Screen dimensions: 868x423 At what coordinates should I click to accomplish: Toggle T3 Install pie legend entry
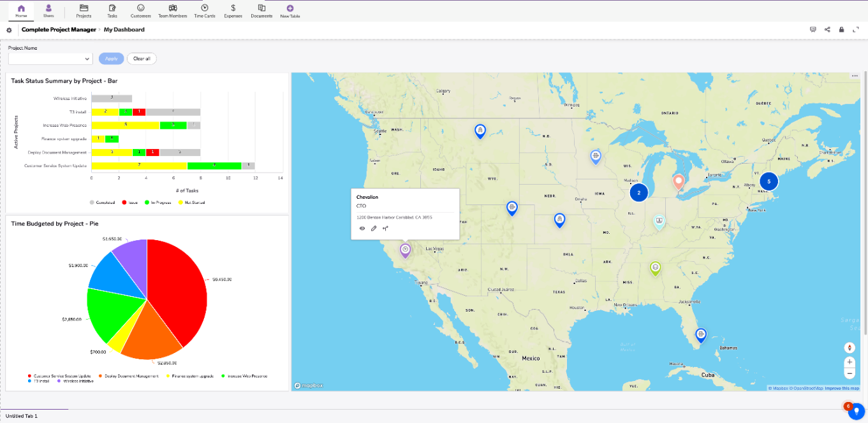click(x=40, y=381)
